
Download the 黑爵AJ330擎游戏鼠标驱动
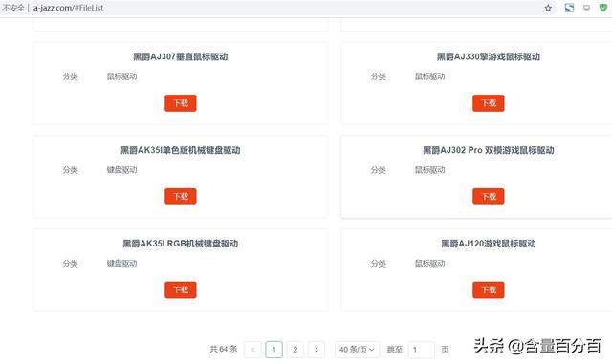pos(489,103)
